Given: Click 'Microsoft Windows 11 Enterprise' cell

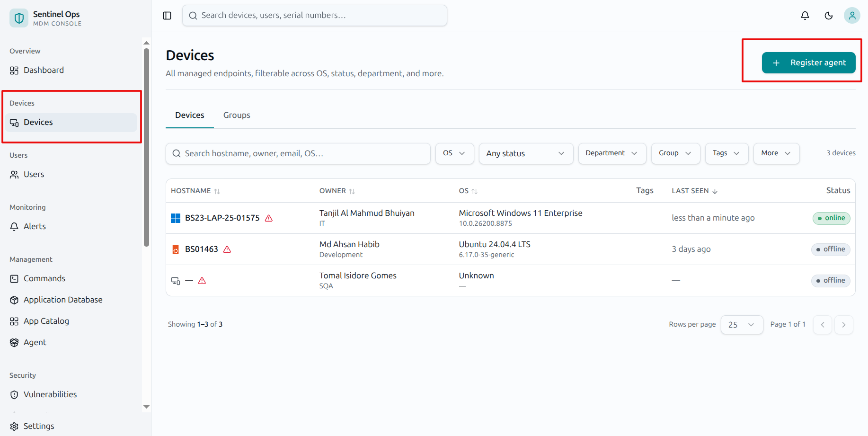Looking at the screenshot, I should pyautogui.click(x=521, y=213).
